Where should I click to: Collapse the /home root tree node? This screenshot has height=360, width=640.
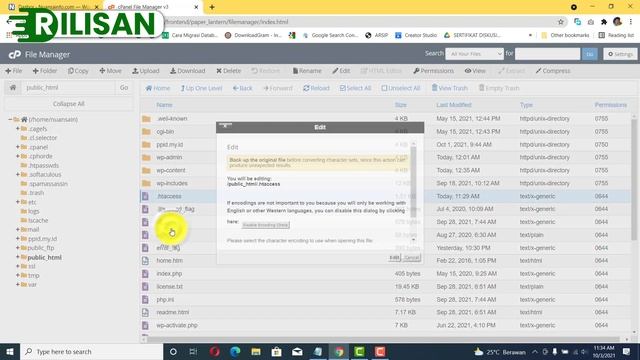point(10,119)
